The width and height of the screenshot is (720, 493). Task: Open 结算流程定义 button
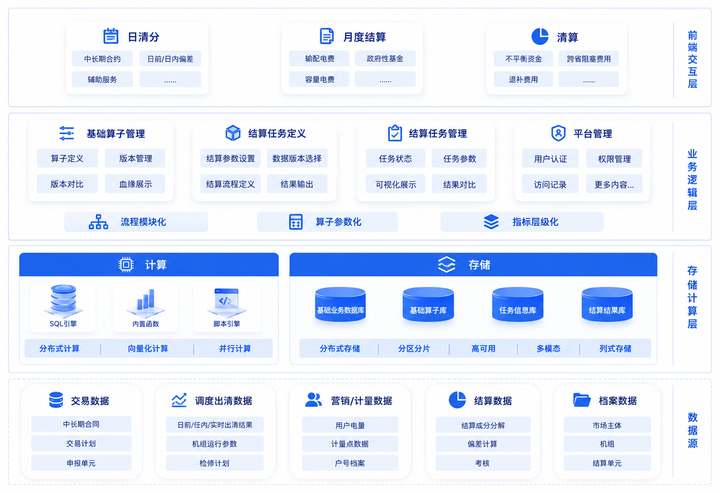[x=231, y=184]
